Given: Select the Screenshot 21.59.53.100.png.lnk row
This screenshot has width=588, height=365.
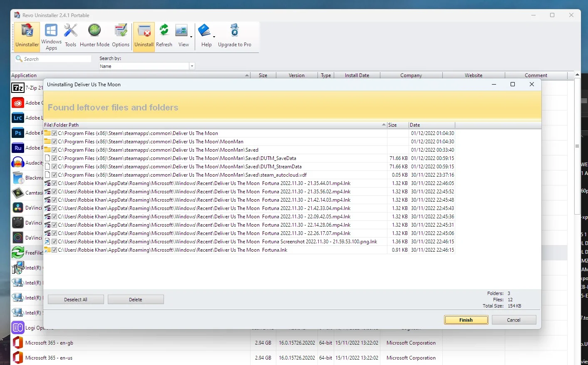Looking at the screenshot, I should pyautogui.click(x=249, y=242).
